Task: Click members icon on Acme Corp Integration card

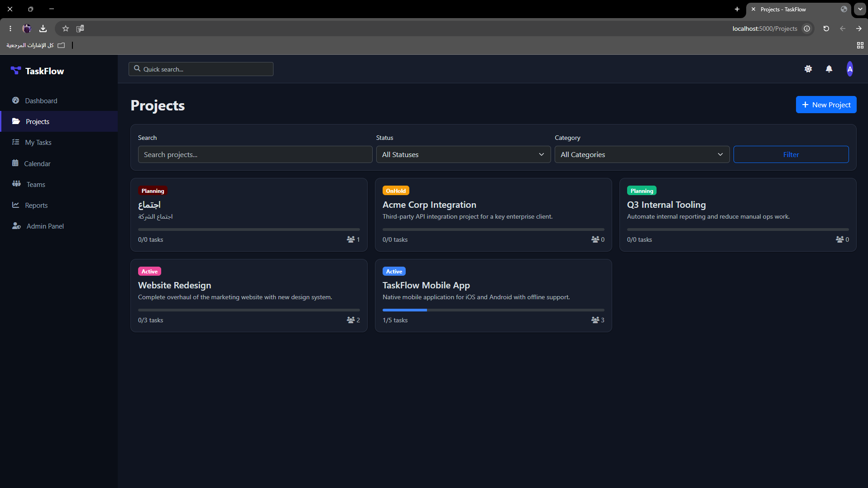Action: point(595,239)
